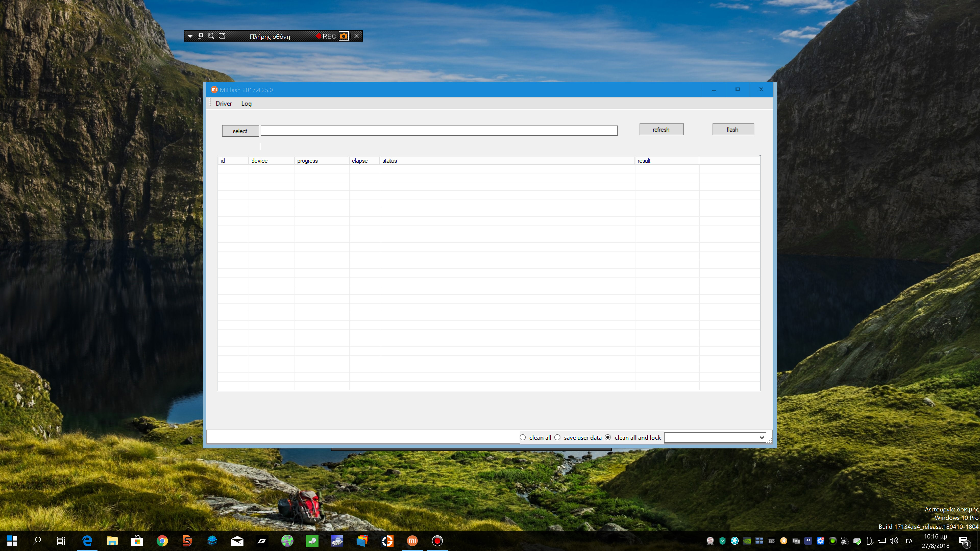980x551 pixels.
Task: Click the magnifier icon in recorder bar
Action: 211,36
